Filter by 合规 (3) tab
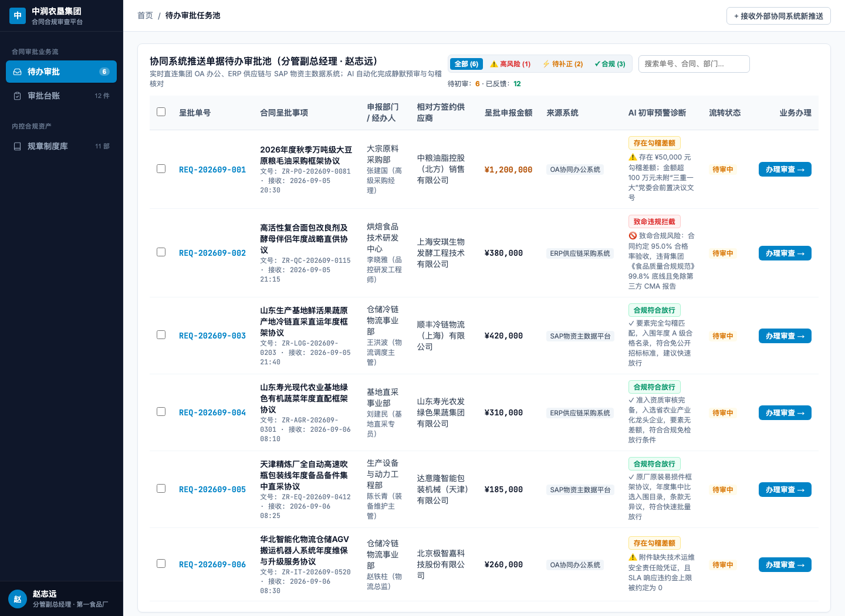 click(610, 64)
